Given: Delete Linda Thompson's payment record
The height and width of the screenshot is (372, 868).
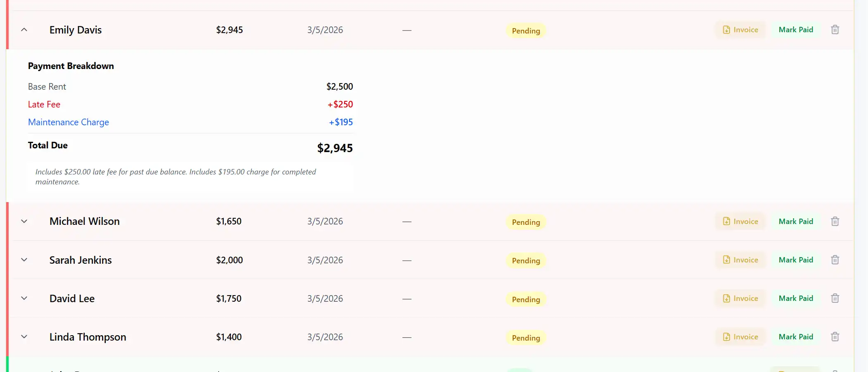Looking at the screenshot, I should point(835,336).
